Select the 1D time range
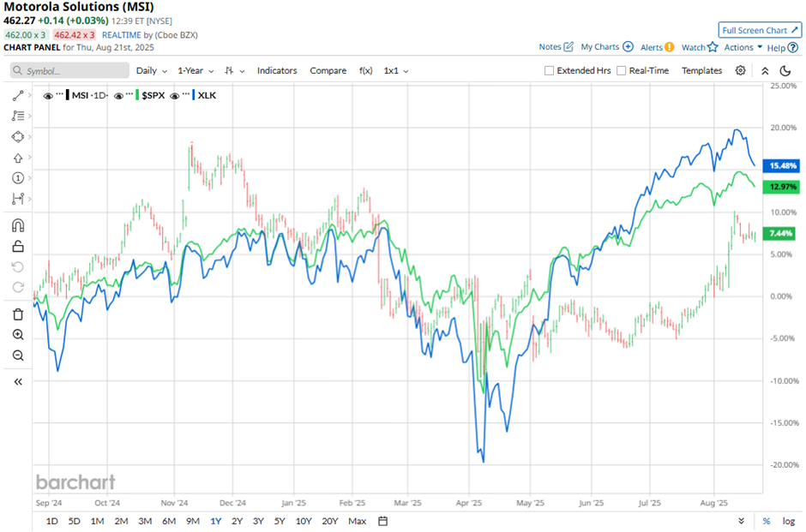The height and width of the screenshot is (532, 806). pyautogui.click(x=52, y=521)
